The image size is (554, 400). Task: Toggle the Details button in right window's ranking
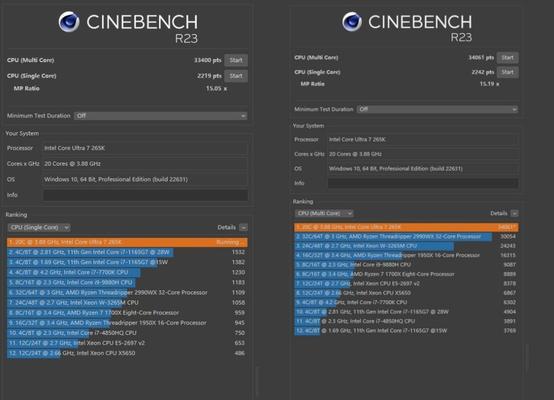(x=514, y=213)
